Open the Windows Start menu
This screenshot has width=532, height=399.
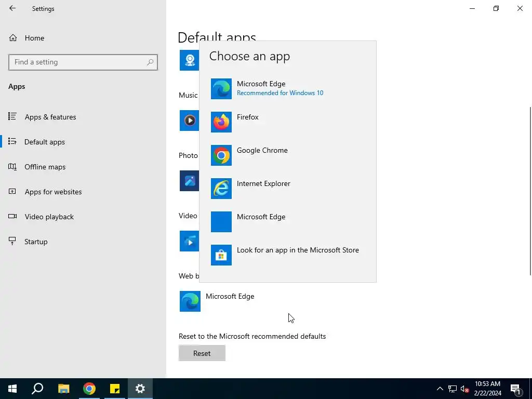pos(12,389)
